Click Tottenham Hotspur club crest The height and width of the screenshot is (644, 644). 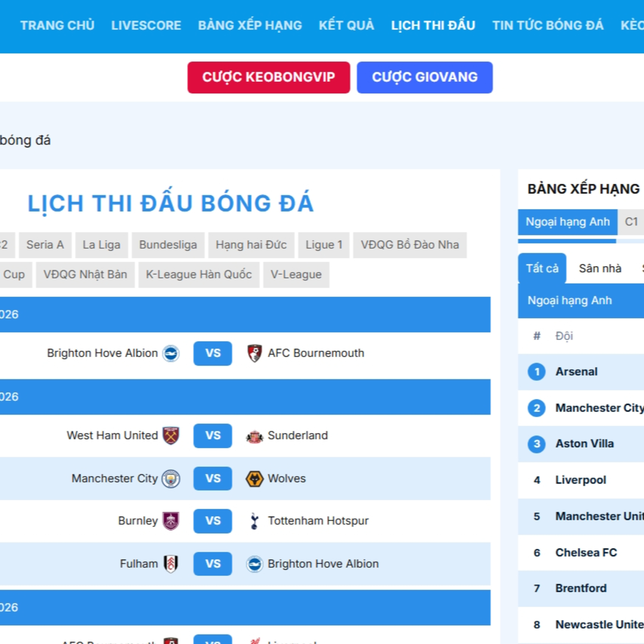[254, 521]
